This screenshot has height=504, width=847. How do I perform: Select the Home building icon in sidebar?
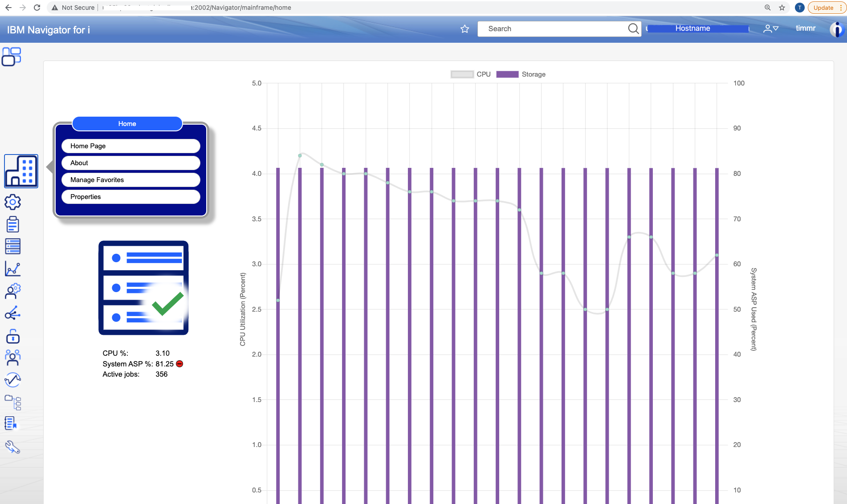[21, 171]
